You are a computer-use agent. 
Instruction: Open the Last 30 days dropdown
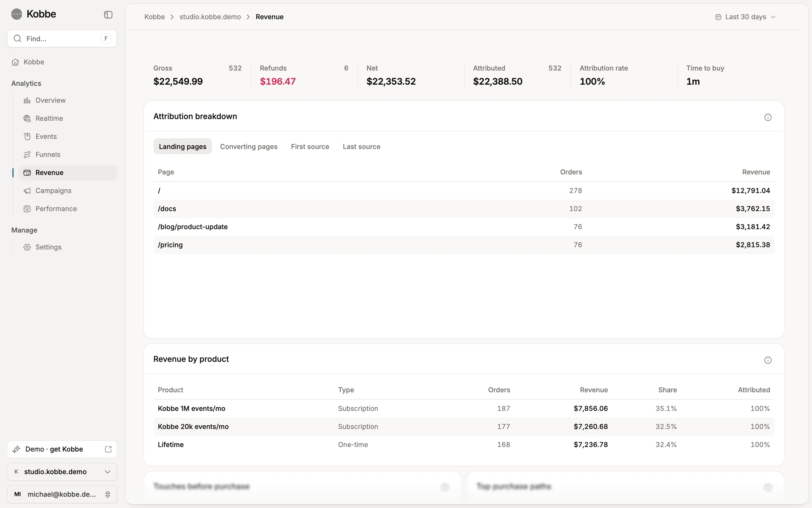point(745,17)
